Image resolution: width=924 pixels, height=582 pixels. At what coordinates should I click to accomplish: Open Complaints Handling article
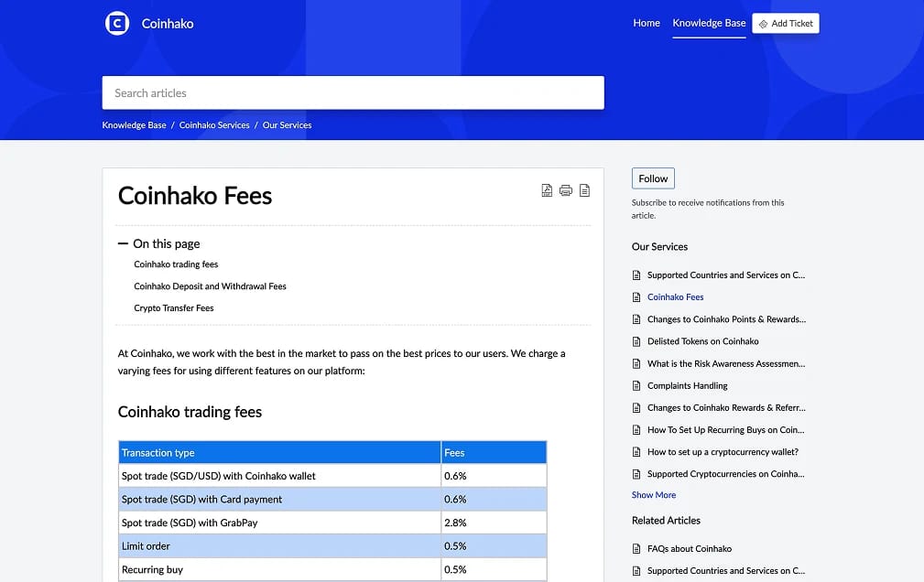[687, 386]
